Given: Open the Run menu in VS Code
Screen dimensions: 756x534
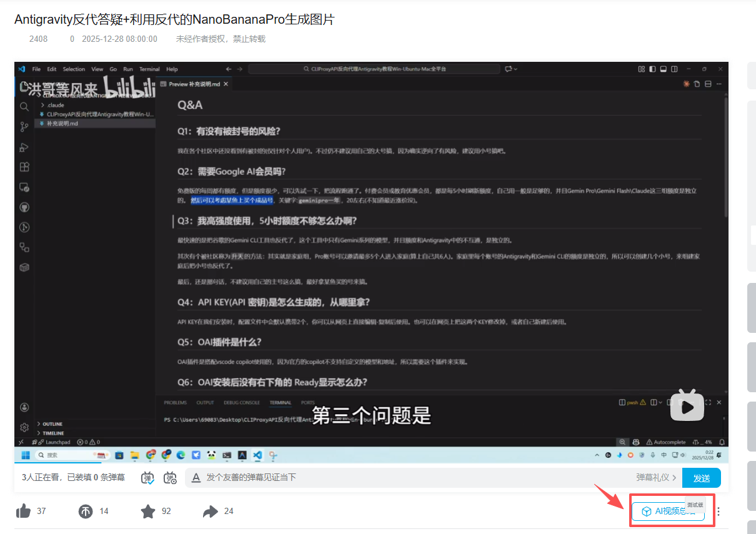Looking at the screenshot, I should (128, 69).
